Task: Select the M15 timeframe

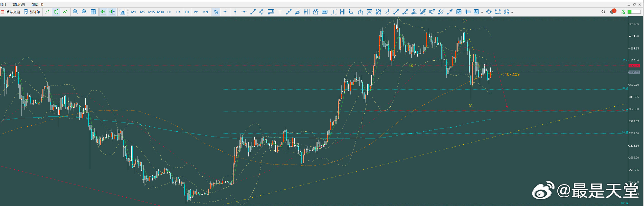Action: coord(151,12)
